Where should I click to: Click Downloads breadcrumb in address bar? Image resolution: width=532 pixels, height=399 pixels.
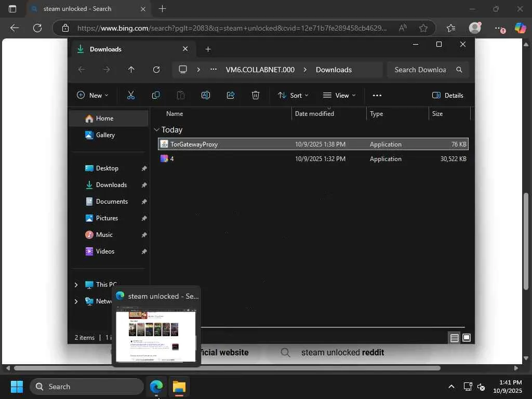(x=334, y=70)
